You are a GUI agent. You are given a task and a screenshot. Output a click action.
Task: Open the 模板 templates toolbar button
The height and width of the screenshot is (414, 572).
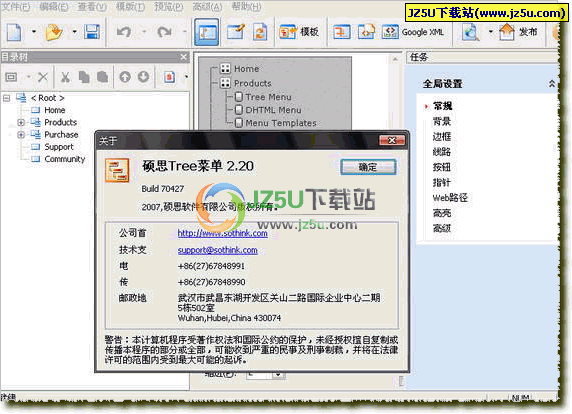tap(299, 32)
